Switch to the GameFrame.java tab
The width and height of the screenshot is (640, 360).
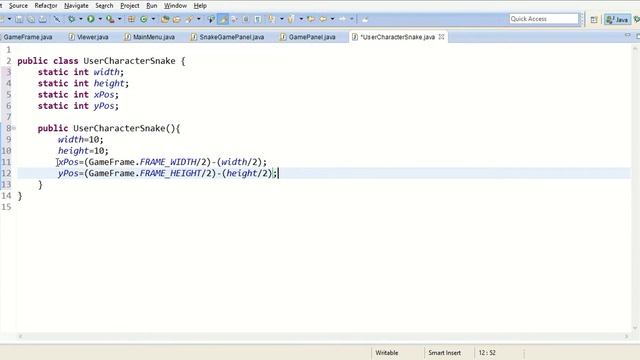(28, 37)
